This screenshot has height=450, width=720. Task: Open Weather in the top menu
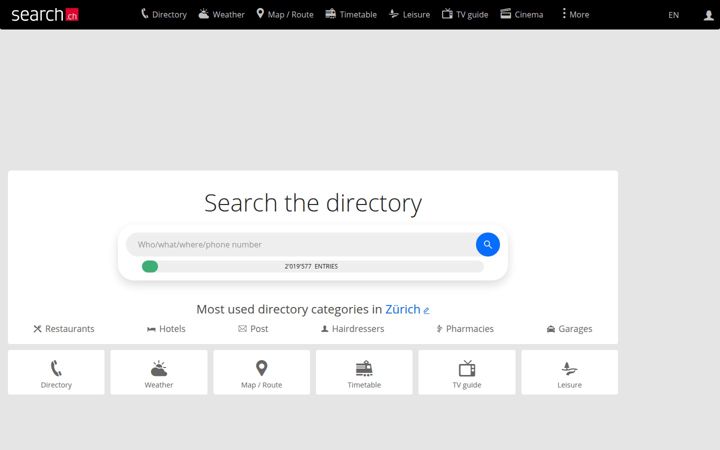tap(228, 15)
